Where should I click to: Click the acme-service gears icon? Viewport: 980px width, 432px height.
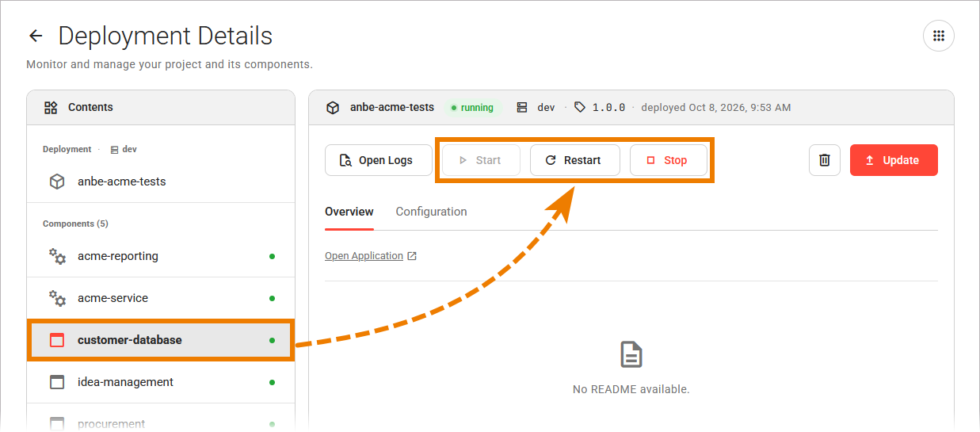57,298
